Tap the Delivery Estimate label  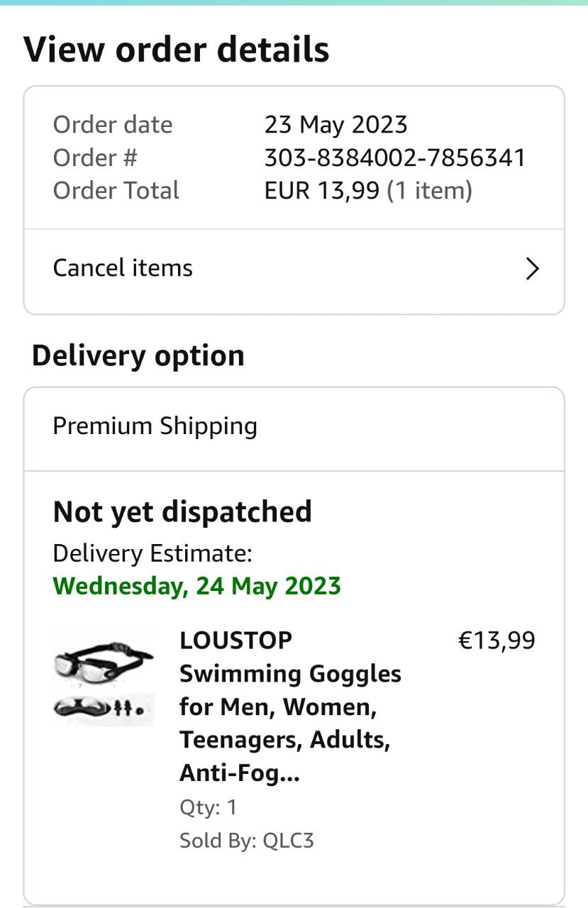152,553
